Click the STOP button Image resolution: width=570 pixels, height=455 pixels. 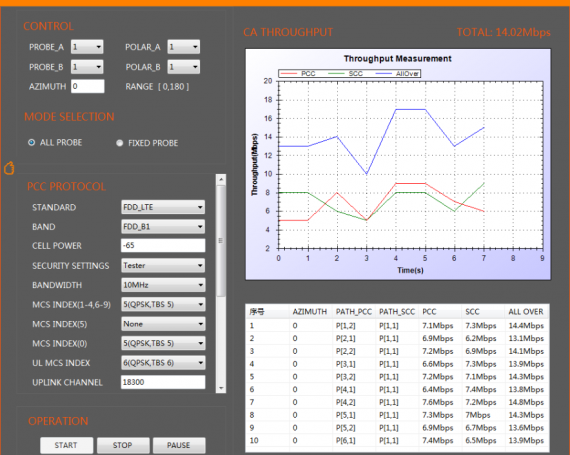tap(123, 445)
